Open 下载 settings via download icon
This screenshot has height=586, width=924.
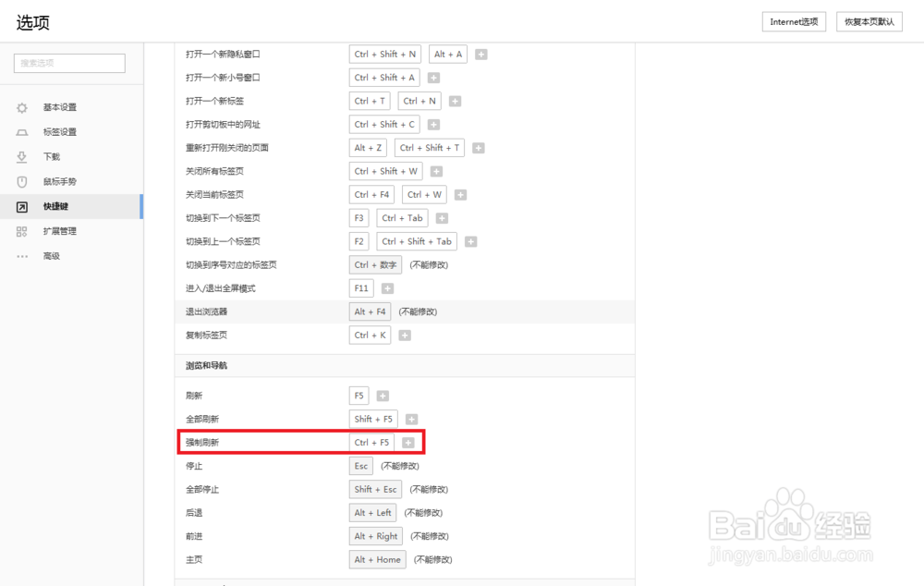22,156
